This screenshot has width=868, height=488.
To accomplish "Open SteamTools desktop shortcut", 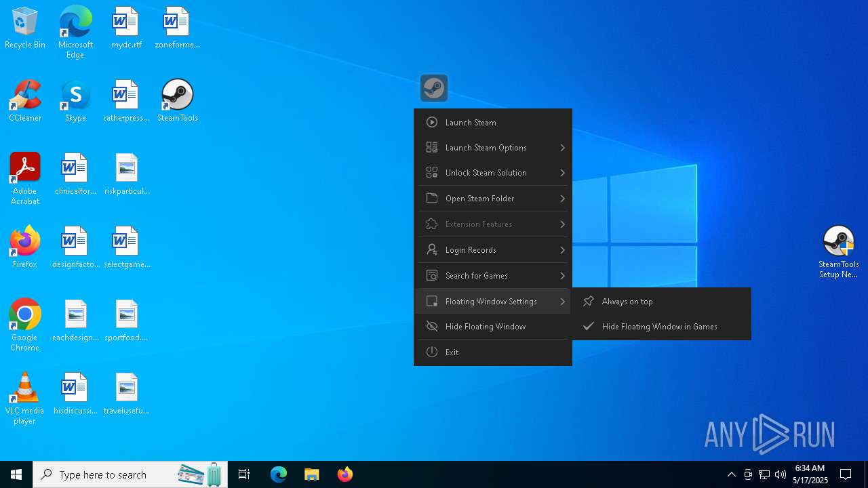I will tap(178, 101).
